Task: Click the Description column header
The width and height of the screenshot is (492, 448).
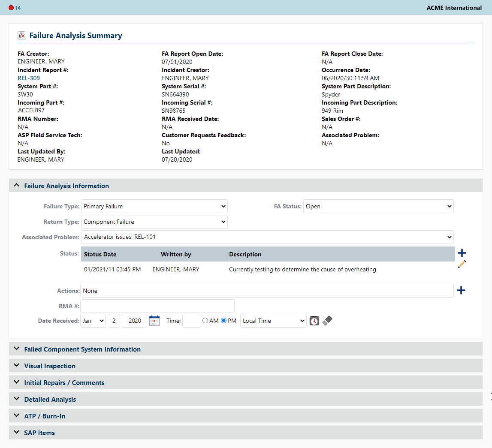Action: (245, 254)
